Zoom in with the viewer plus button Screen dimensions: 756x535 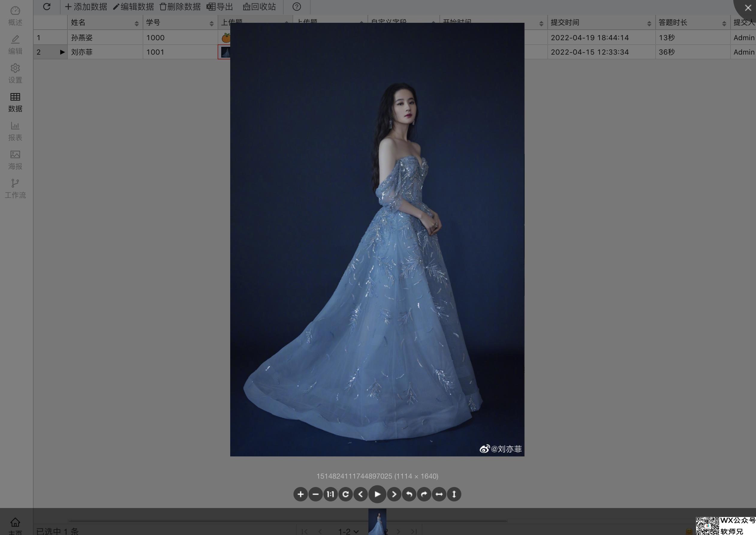pos(300,494)
